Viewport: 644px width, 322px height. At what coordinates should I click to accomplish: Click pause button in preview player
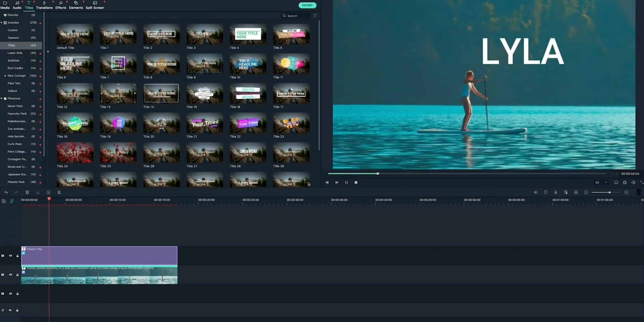click(346, 182)
